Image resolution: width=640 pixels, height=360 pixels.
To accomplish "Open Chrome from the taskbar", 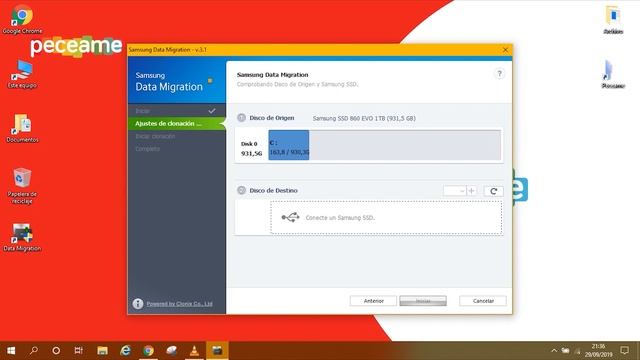I will click(x=149, y=351).
